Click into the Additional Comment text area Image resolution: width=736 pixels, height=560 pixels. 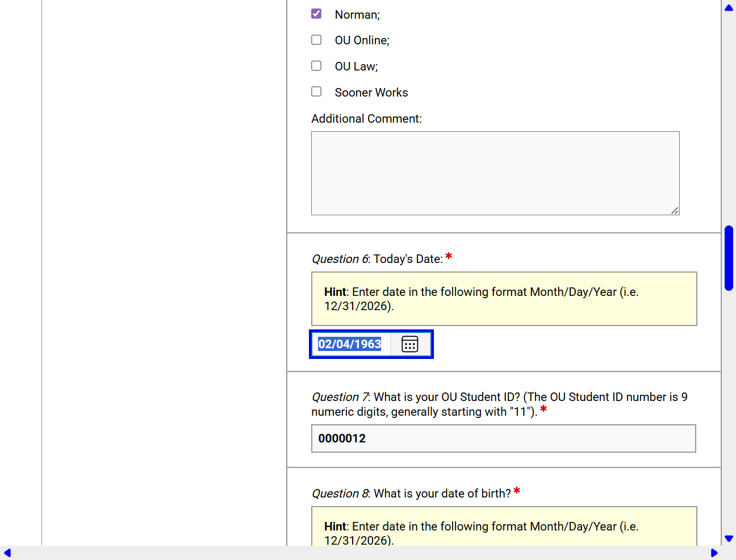pos(495,173)
